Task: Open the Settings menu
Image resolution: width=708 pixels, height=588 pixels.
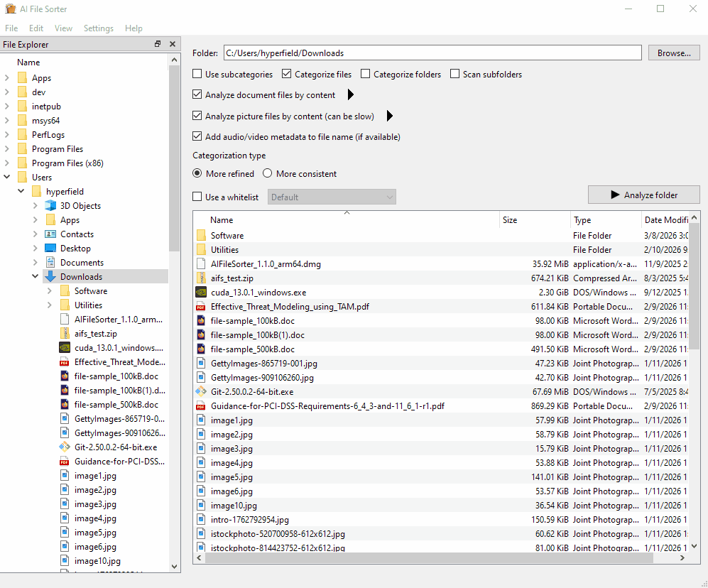Action: tap(98, 28)
